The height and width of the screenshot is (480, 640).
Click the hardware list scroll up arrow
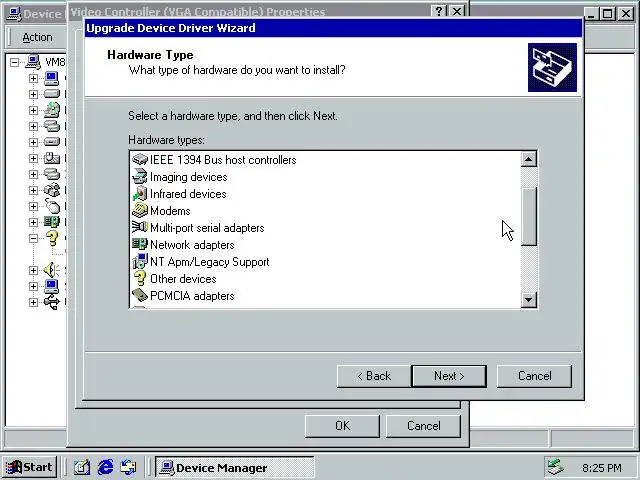tap(529, 159)
